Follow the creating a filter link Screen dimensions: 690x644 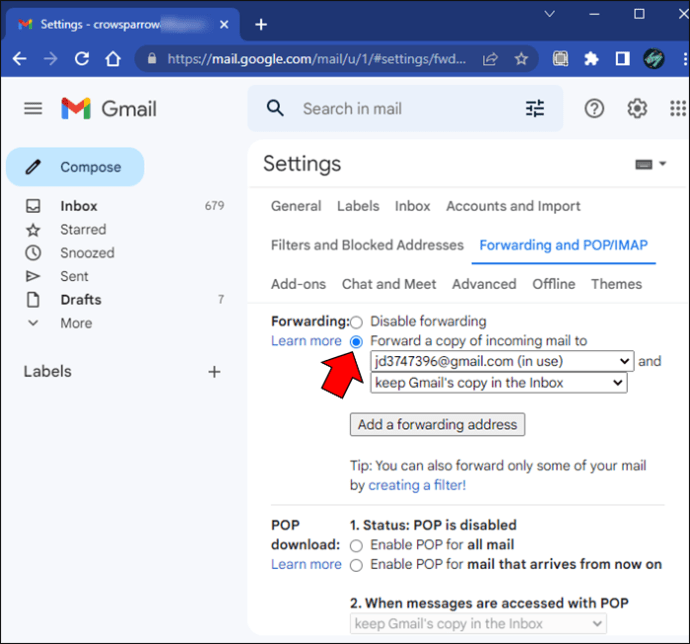[417, 485]
